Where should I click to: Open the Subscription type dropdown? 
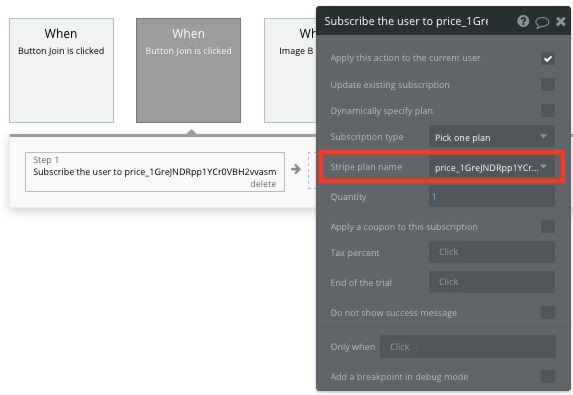(x=492, y=137)
